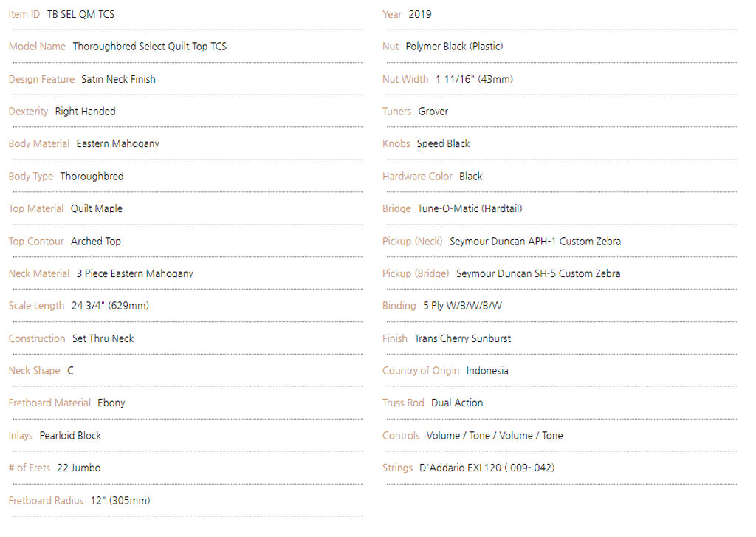
Task: Select the Model Name label
Action: (x=37, y=47)
